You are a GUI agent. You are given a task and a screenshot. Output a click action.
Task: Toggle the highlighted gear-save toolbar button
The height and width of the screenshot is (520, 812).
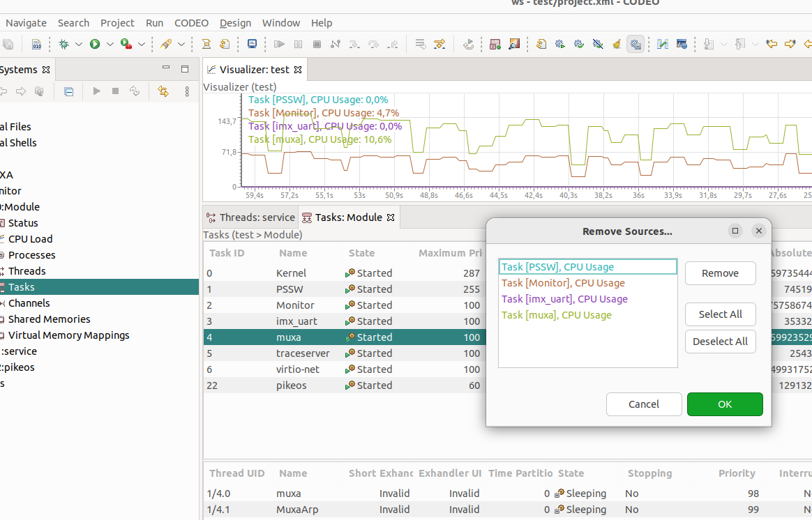[635, 44]
